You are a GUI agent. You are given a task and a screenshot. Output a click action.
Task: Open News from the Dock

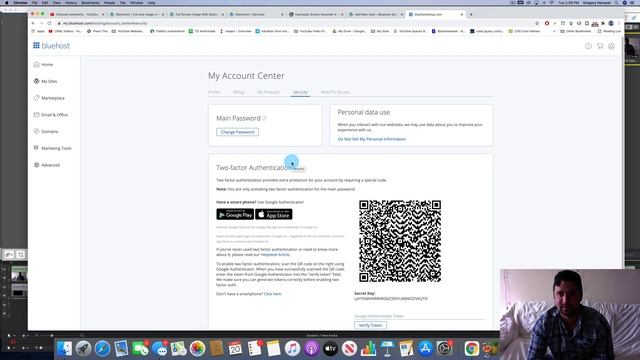coord(349,349)
